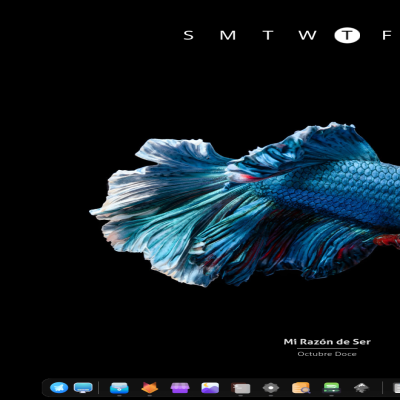Click the Octubre Doce subtitle text

coord(327,354)
